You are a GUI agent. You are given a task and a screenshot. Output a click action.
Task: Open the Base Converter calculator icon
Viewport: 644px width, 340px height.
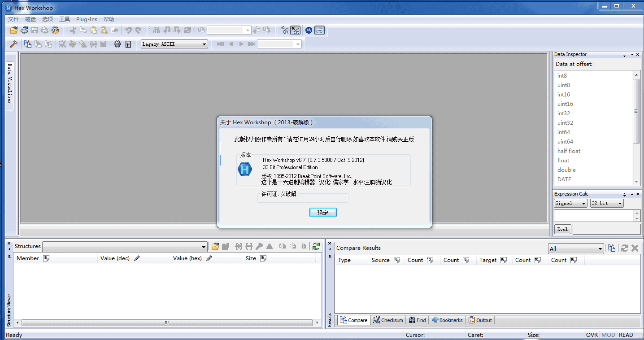point(128,44)
